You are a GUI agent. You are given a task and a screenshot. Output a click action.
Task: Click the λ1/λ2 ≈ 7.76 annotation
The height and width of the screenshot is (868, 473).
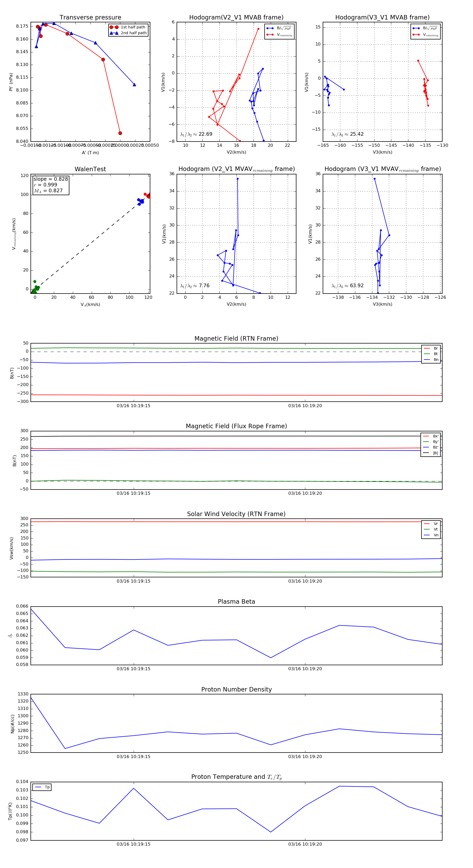point(195,286)
